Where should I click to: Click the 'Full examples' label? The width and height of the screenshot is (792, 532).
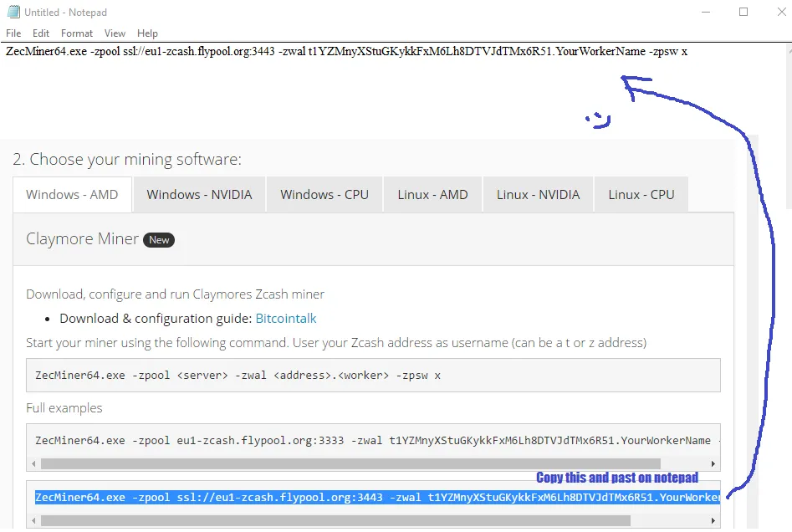tap(64, 408)
